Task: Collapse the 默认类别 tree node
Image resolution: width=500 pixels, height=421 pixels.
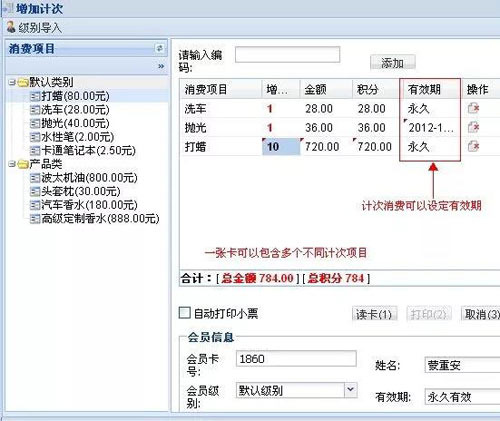Action: 12,82
